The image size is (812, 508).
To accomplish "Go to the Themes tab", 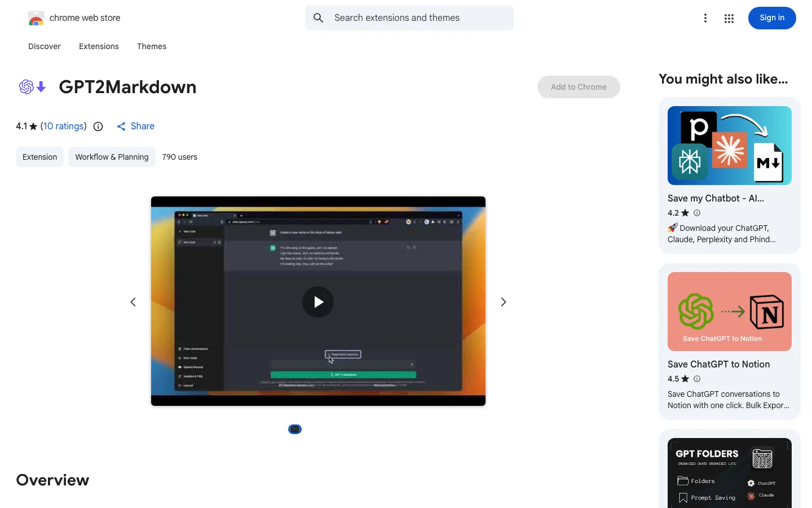I will coord(152,46).
